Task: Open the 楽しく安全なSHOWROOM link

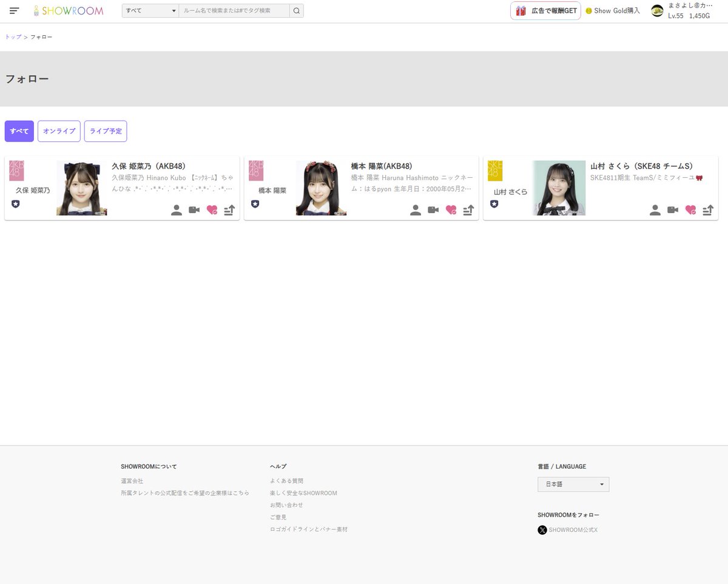Action: 303,493
